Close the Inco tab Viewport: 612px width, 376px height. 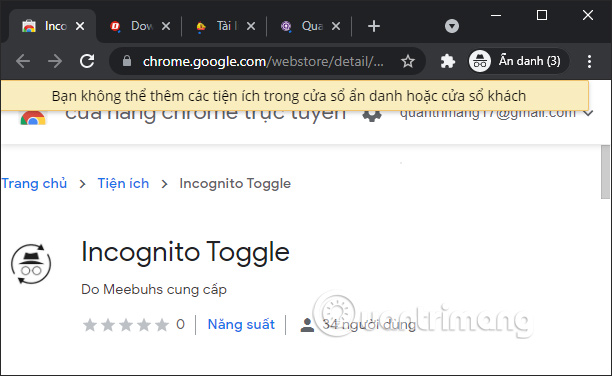tap(80, 26)
